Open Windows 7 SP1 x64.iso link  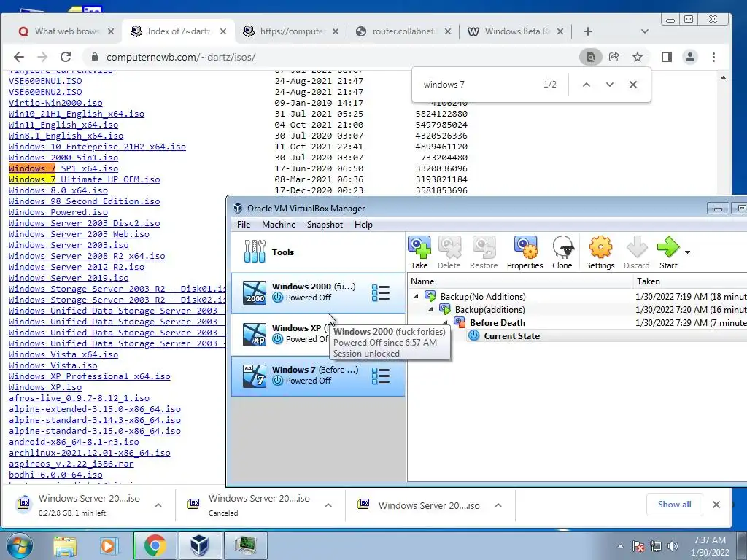coord(63,168)
